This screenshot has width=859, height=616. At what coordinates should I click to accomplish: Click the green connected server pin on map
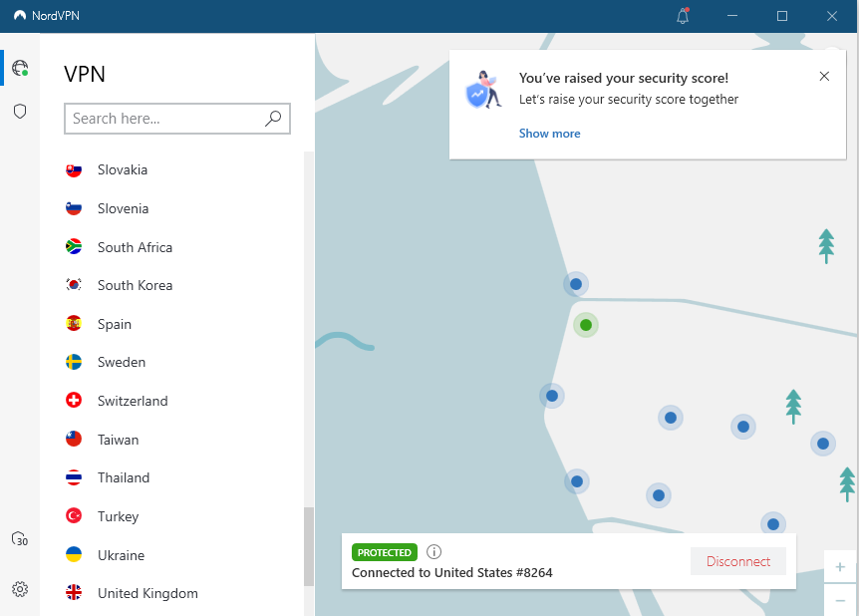585,324
